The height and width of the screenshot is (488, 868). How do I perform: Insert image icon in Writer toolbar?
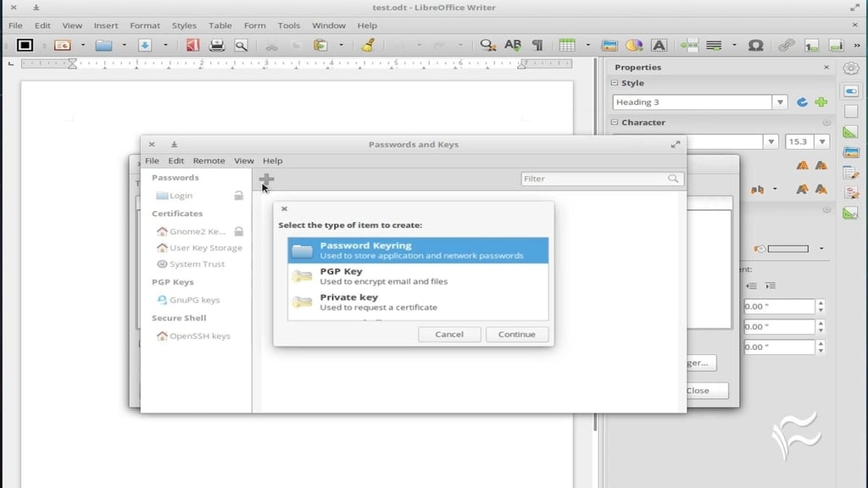pos(609,46)
